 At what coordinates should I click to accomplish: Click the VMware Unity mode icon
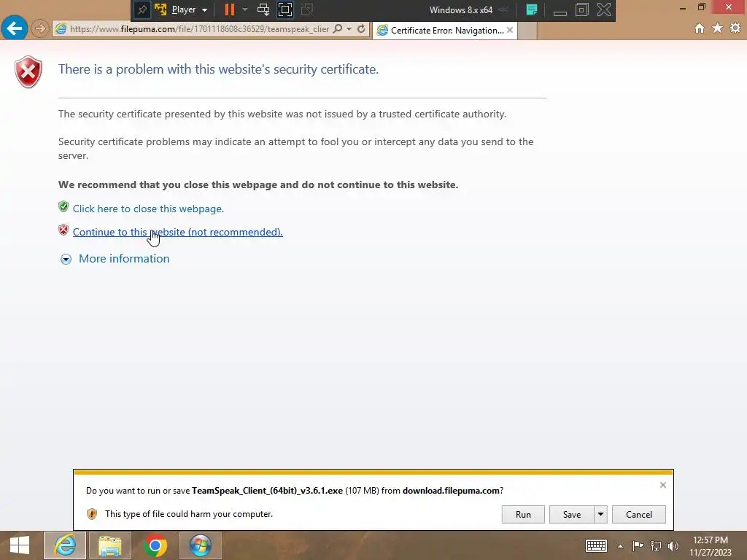pos(307,9)
